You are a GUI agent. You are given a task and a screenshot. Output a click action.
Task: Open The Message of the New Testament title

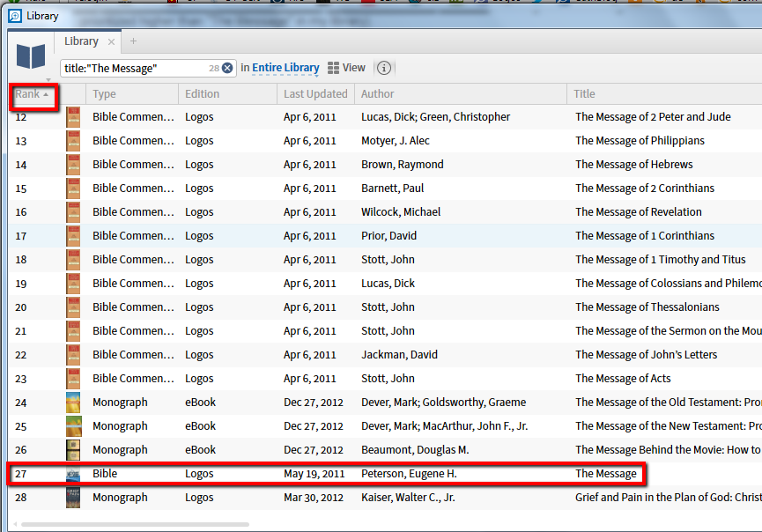pyautogui.click(x=669, y=426)
